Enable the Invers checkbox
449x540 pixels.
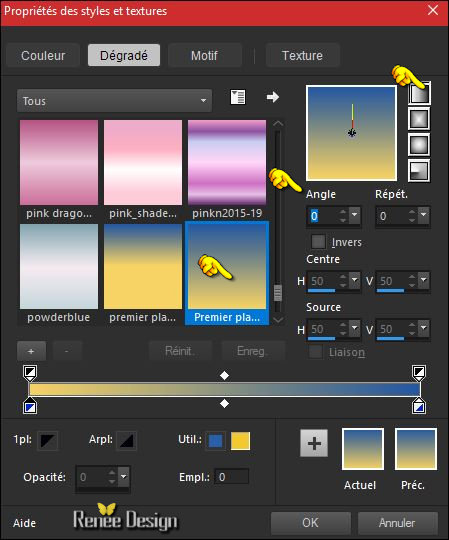318,241
